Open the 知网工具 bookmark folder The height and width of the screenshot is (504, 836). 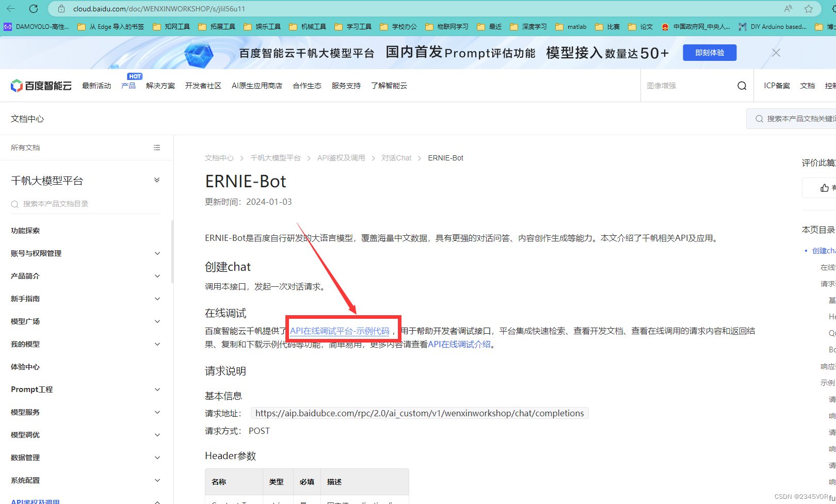click(171, 27)
